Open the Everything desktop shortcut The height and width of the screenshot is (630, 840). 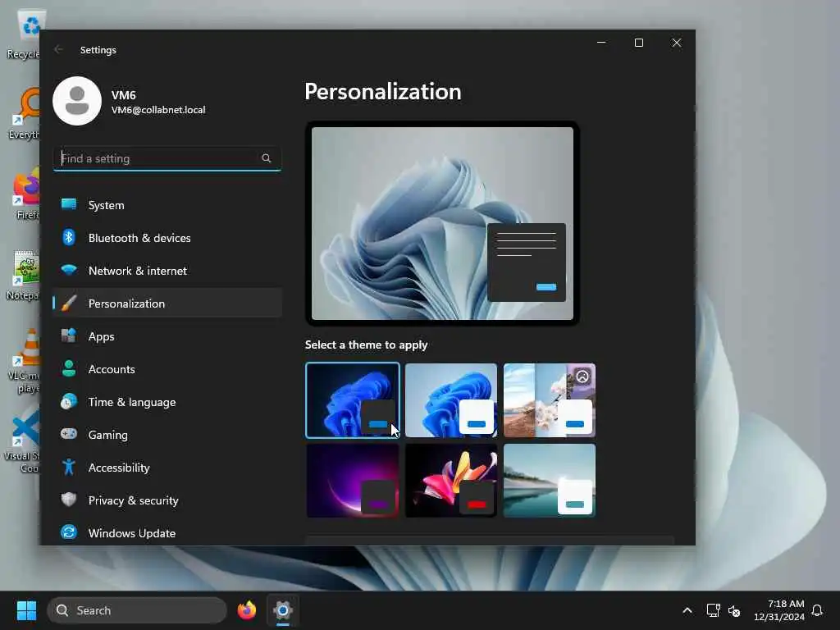[x=24, y=114]
